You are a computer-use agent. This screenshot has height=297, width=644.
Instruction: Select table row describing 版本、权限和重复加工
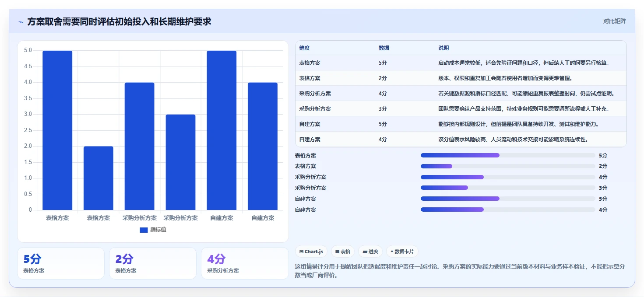461,78
